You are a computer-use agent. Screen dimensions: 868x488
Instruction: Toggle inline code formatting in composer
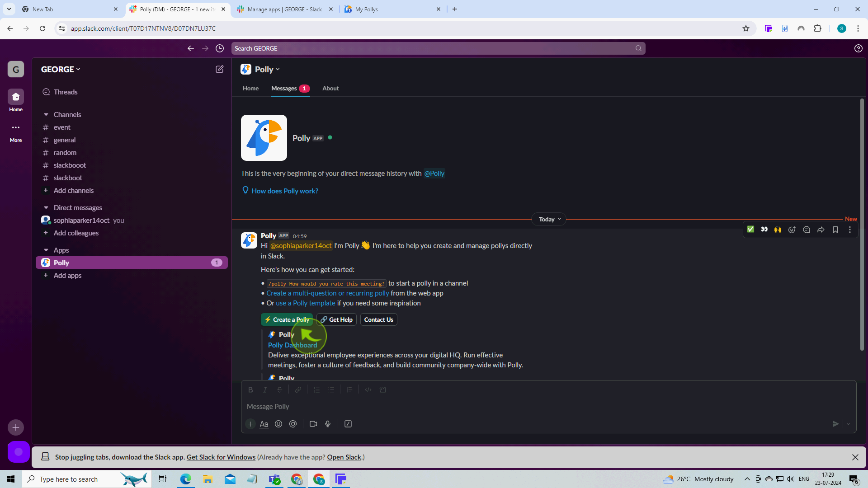[x=368, y=389]
